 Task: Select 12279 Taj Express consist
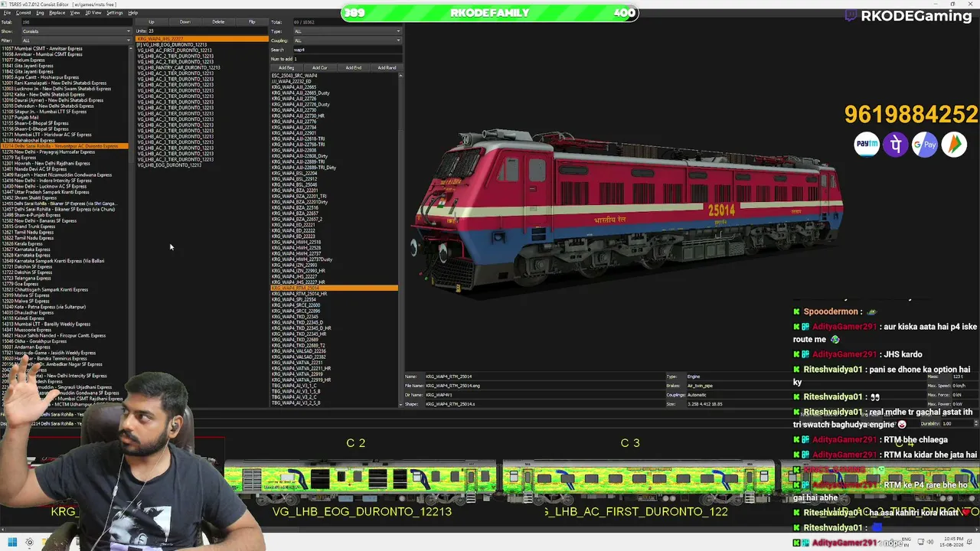[x=65, y=158]
